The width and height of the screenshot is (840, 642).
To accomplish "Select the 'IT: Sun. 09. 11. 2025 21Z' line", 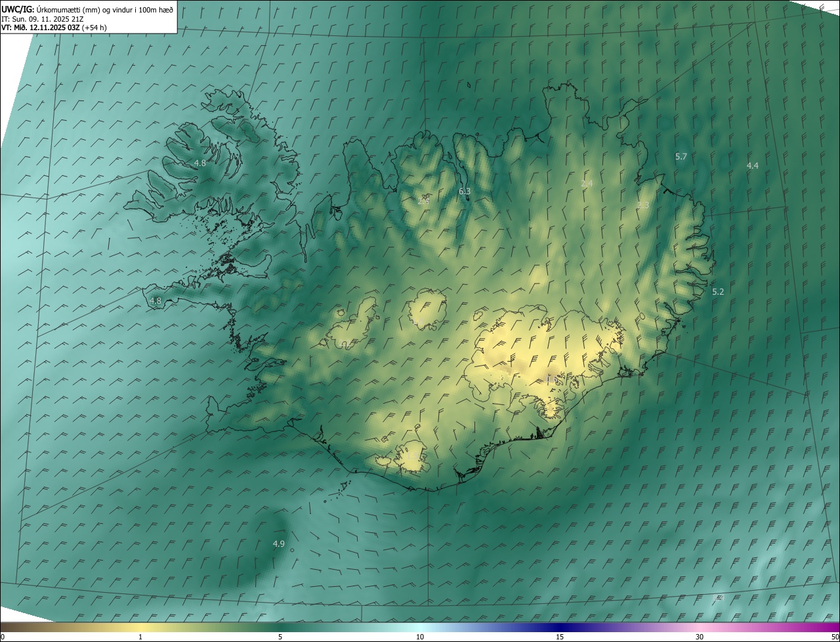I will pos(42,18).
